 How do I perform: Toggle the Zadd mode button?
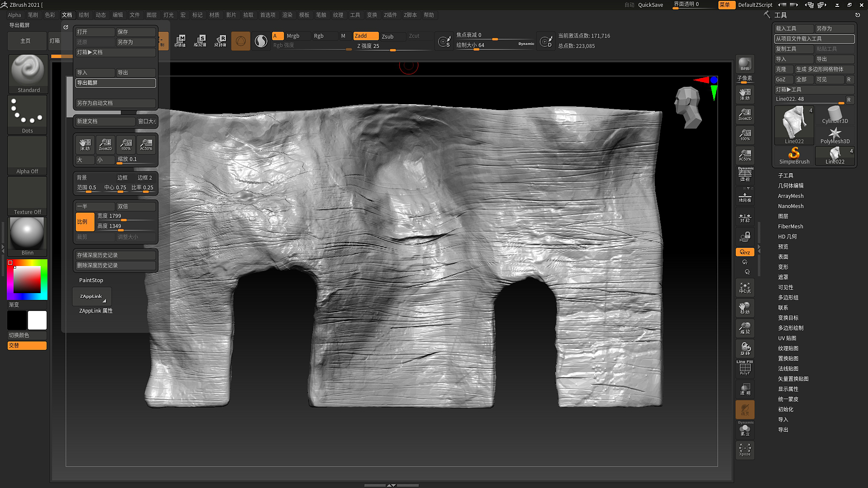pyautogui.click(x=365, y=36)
